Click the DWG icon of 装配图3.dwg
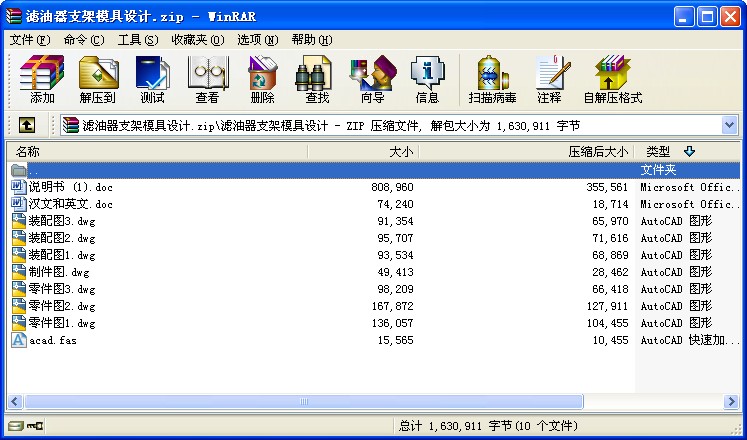Screen dimensions: 747x440 19,221
